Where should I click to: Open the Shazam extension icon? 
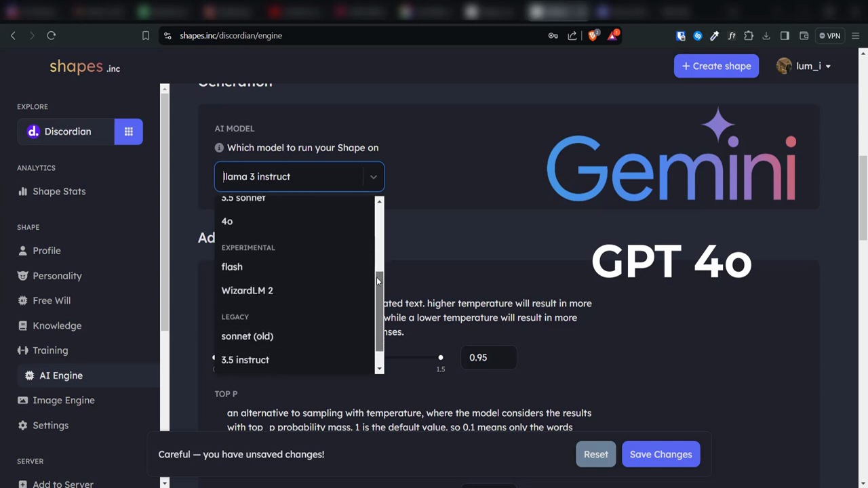[698, 36]
